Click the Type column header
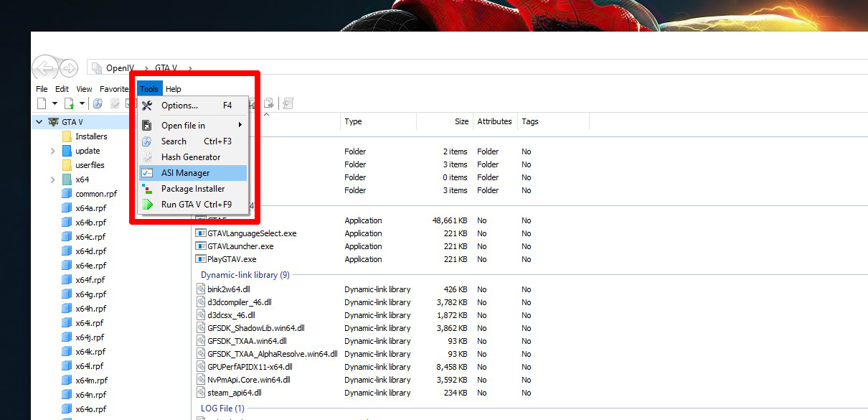 (x=354, y=121)
